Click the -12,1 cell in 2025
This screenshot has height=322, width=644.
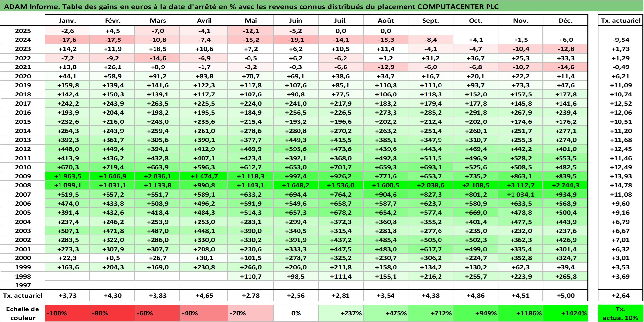[x=251, y=31]
